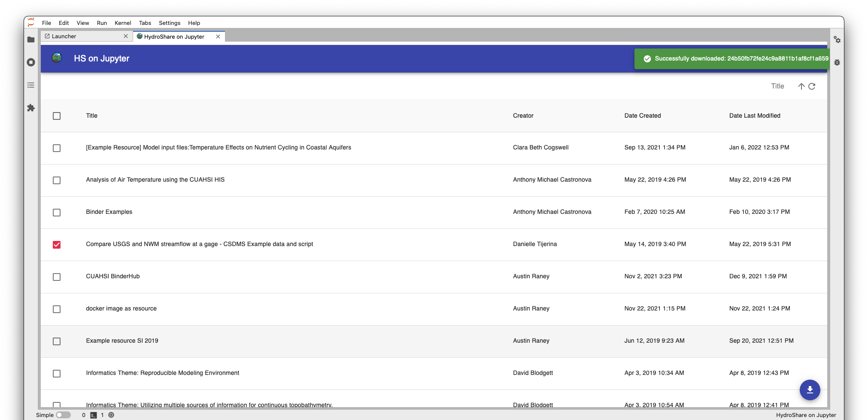Click 'Feb 10, 2020 3:17 PM' modified cell
This screenshot has width=868, height=420.
759,212
